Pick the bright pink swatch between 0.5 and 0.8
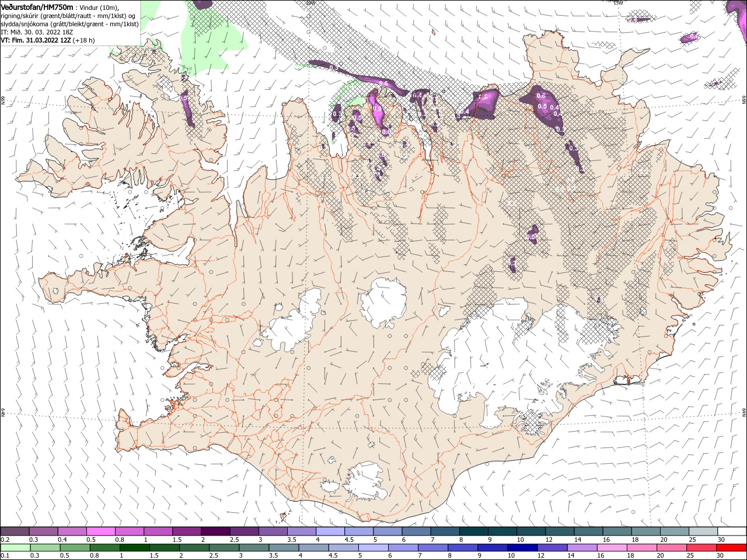The image size is (747, 560). pyautogui.click(x=100, y=531)
